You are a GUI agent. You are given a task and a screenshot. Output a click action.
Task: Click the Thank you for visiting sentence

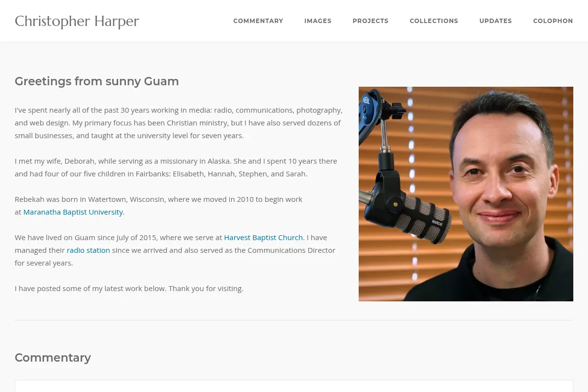click(206, 289)
